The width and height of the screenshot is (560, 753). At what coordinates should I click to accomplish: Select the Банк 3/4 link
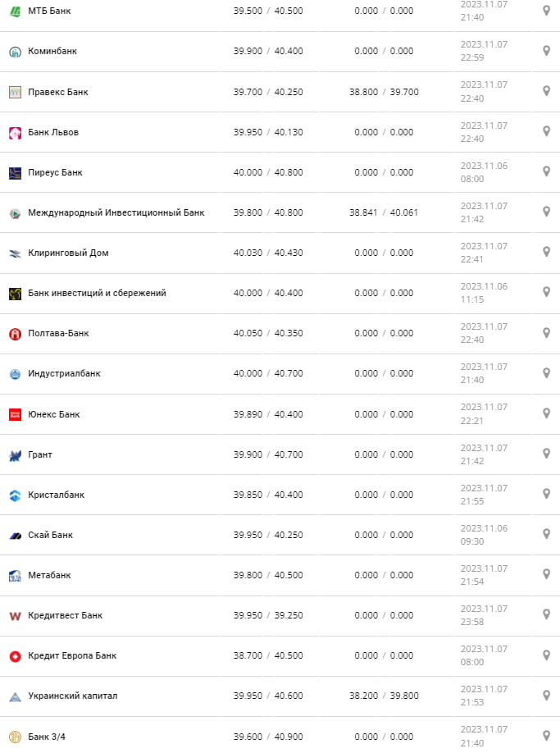click(x=47, y=737)
